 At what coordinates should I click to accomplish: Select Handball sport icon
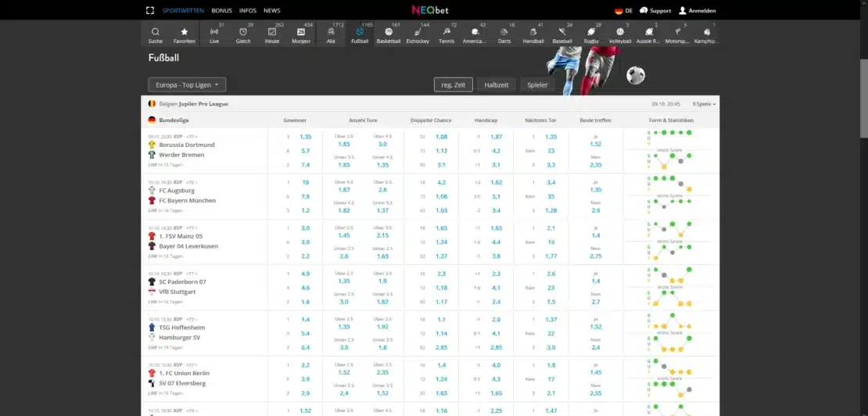533,32
